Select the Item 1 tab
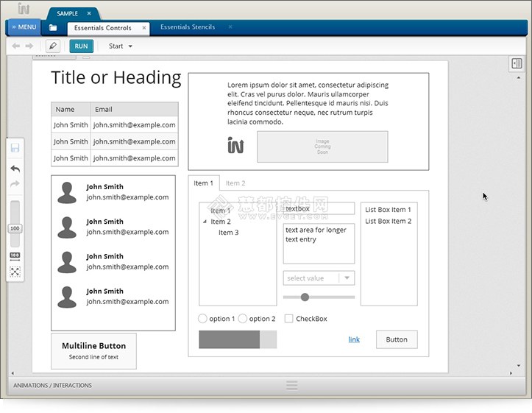 click(x=204, y=183)
